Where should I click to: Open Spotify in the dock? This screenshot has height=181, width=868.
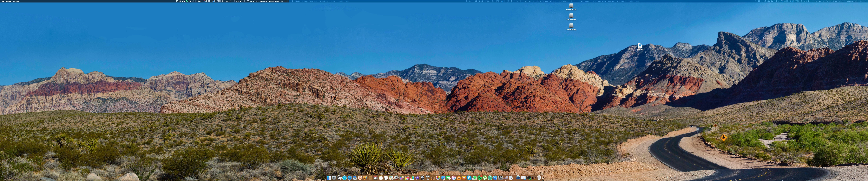point(479,178)
